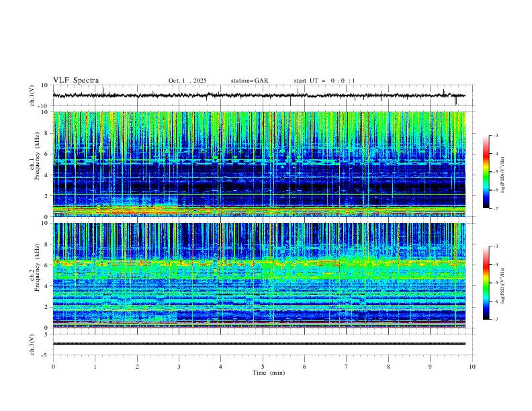
Task: Click time axis tick label 3
Action: click(x=179, y=367)
